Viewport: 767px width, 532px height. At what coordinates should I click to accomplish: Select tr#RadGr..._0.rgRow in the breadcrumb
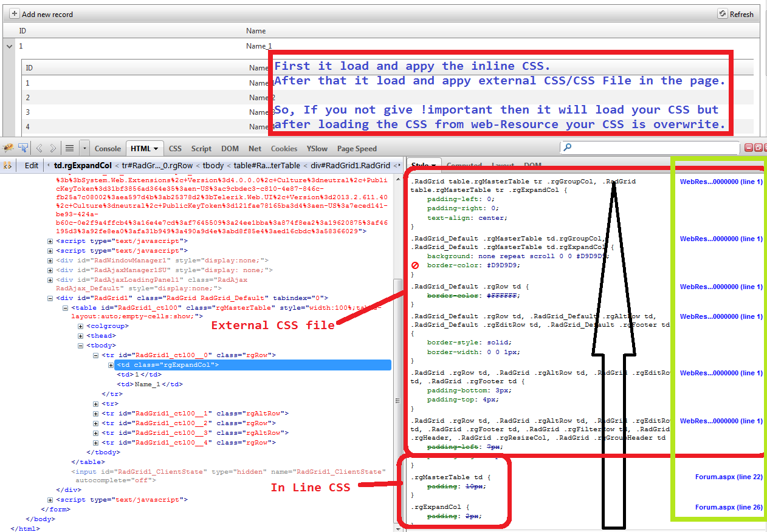click(x=157, y=165)
